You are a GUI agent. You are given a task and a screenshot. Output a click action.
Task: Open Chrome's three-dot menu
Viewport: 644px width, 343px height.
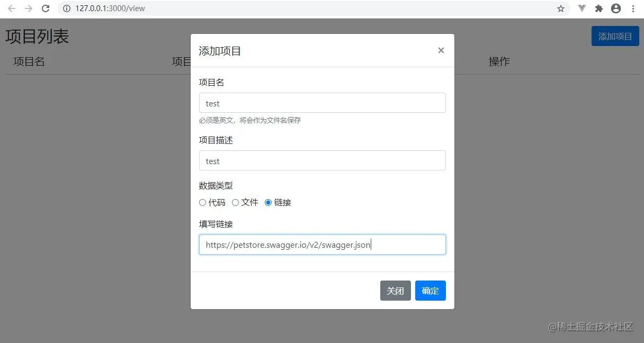pos(633,8)
